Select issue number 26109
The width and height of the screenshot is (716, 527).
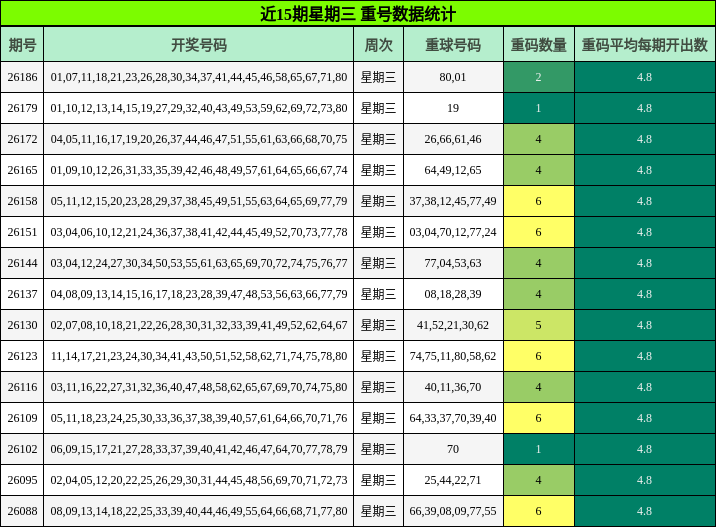pyautogui.click(x=22, y=418)
